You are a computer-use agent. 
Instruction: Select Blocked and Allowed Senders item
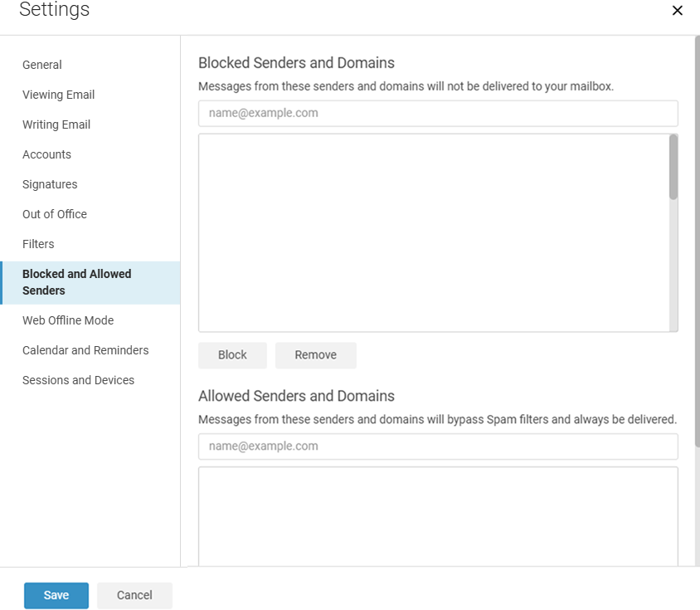click(x=90, y=282)
